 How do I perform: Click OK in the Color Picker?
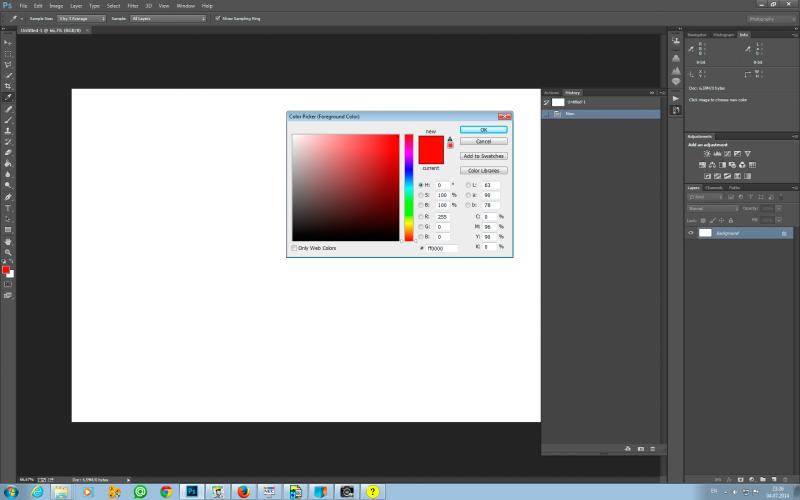tap(484, 130)
